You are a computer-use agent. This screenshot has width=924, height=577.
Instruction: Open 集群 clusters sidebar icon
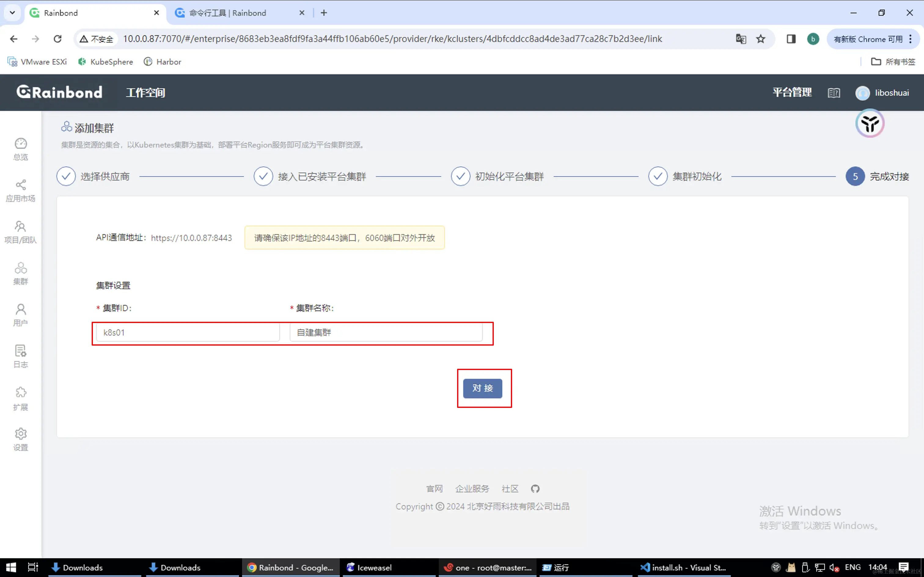20,273
